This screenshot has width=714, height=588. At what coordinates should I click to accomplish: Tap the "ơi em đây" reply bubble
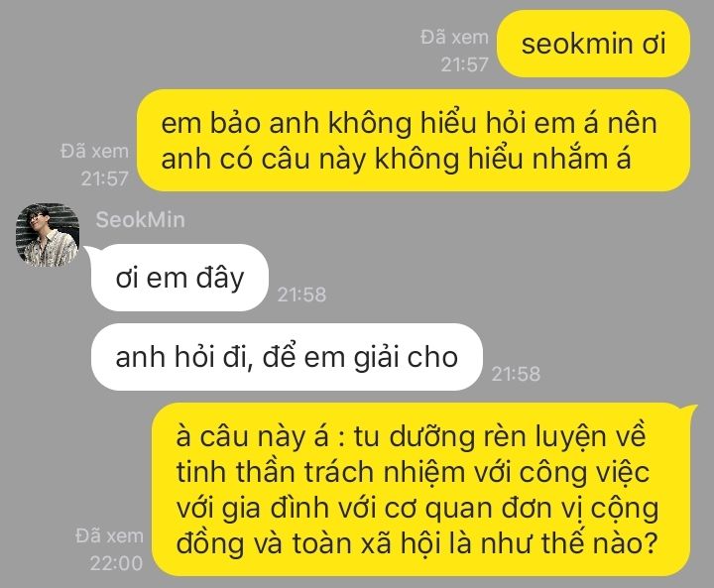[x=179, y=278]
